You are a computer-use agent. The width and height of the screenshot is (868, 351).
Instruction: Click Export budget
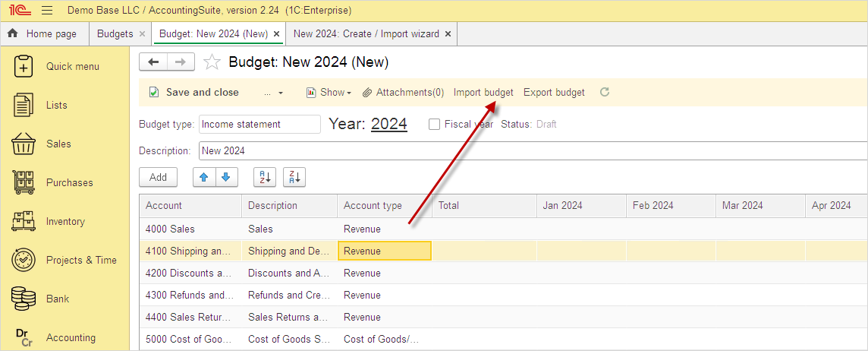click(554, 93)
